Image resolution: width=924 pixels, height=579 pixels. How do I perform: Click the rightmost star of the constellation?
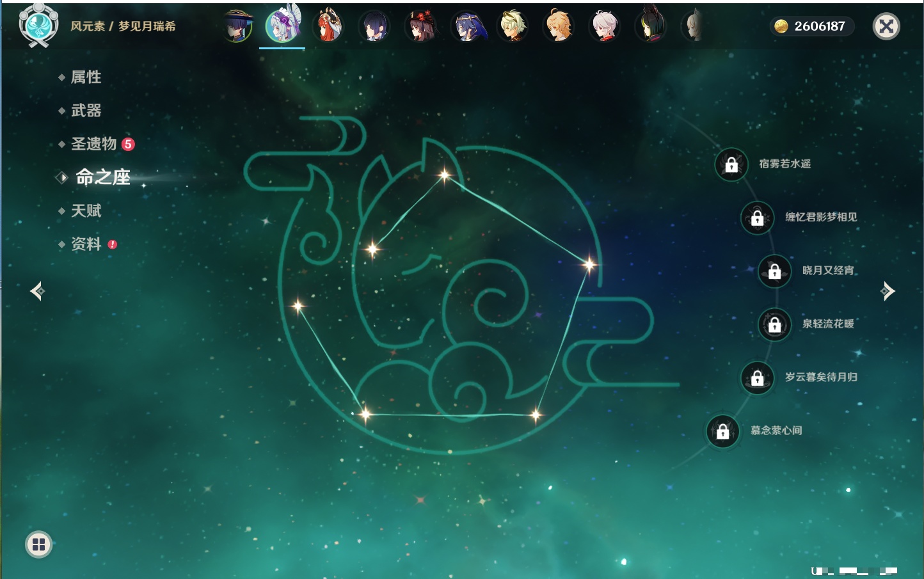pyautogui.click(x=589, y=264)
